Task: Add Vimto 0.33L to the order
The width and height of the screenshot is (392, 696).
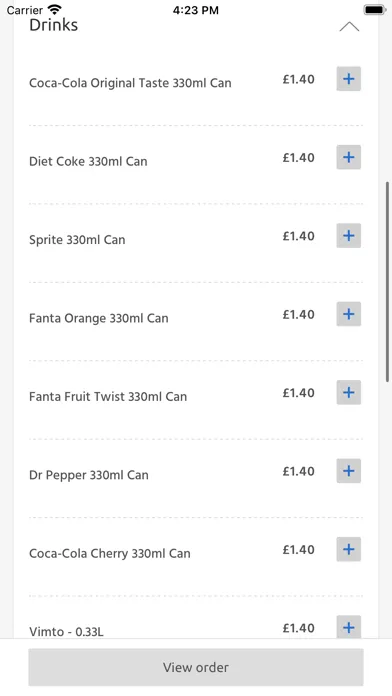Action: (x=348, y=627)
